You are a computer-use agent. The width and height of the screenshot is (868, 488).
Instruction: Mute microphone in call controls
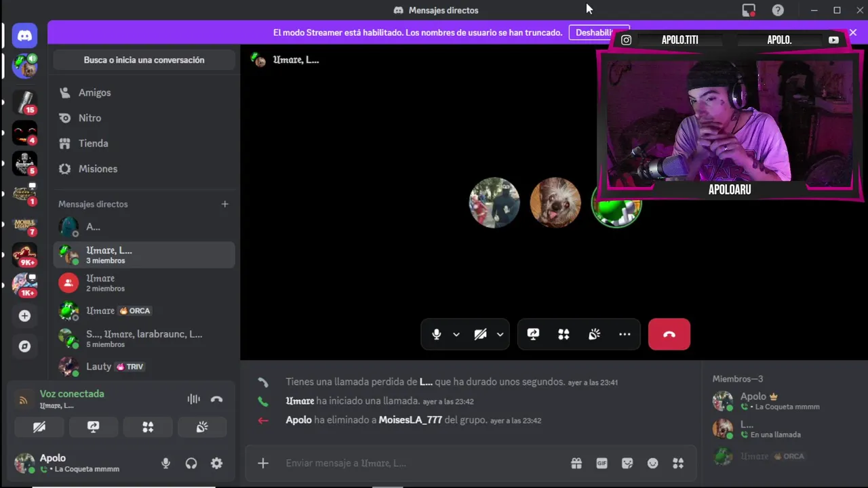437,334
